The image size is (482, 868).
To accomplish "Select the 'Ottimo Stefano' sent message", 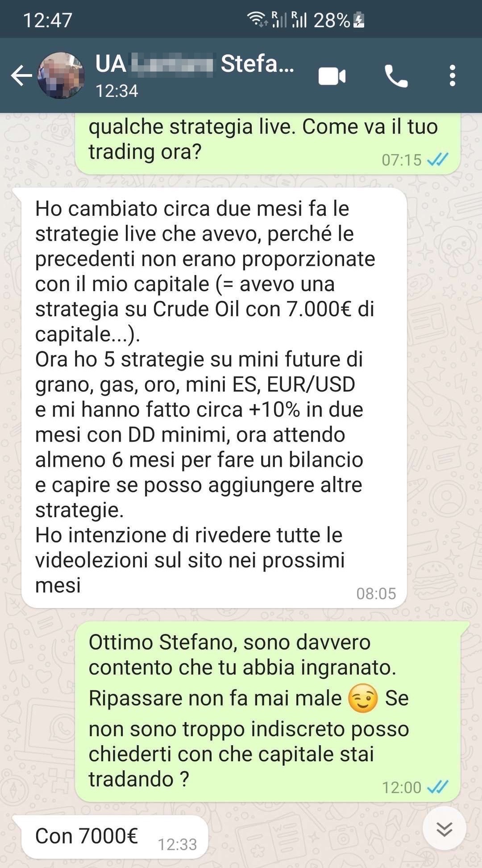I will [268, 711].
